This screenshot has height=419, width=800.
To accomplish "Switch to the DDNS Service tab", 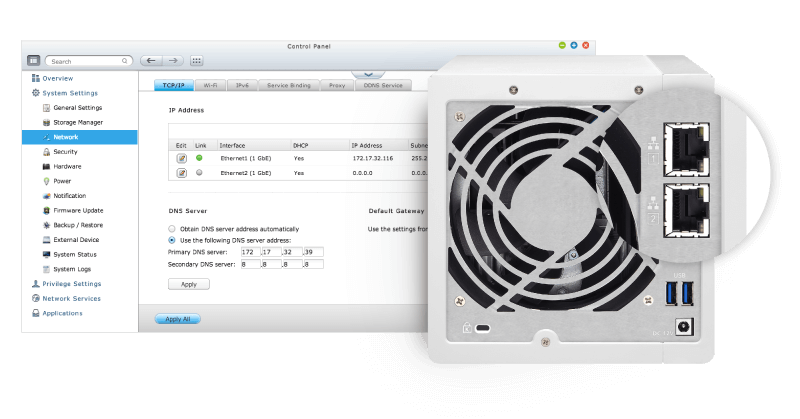I will coord(383,86).
